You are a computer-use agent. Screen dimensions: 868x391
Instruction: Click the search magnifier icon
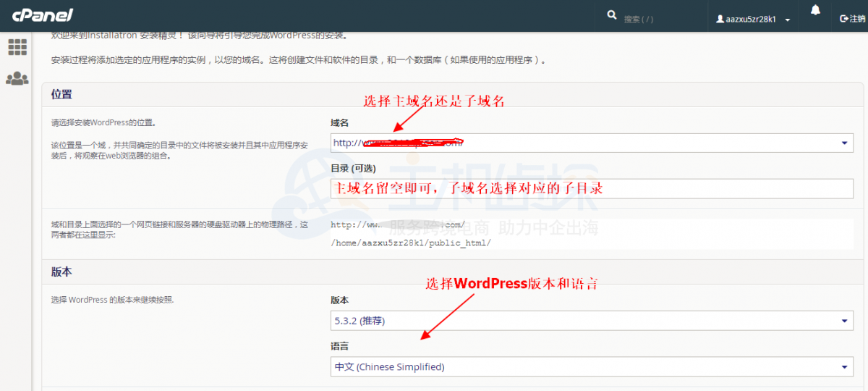point(612,14)
